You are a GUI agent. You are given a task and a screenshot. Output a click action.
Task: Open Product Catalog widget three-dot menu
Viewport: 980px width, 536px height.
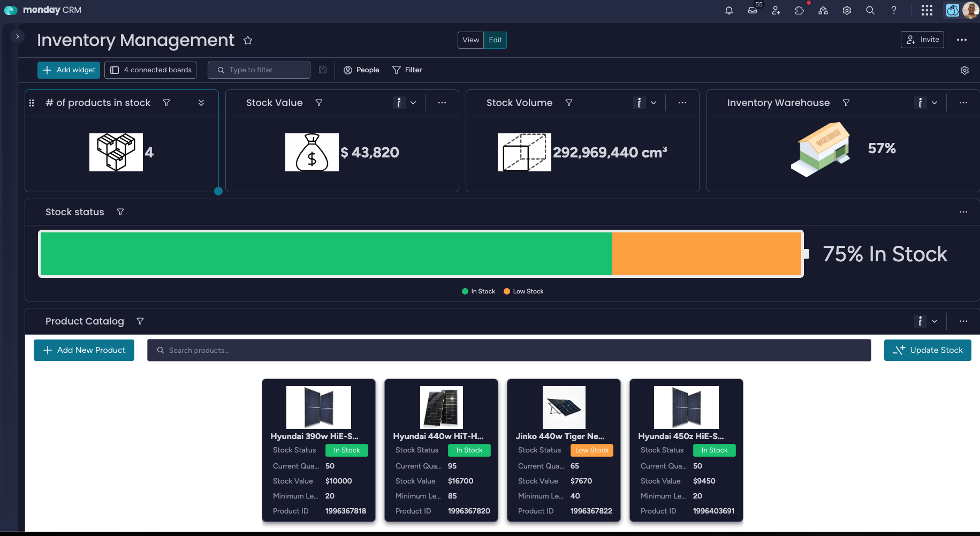pyautogui.click(x=963, y=321)
